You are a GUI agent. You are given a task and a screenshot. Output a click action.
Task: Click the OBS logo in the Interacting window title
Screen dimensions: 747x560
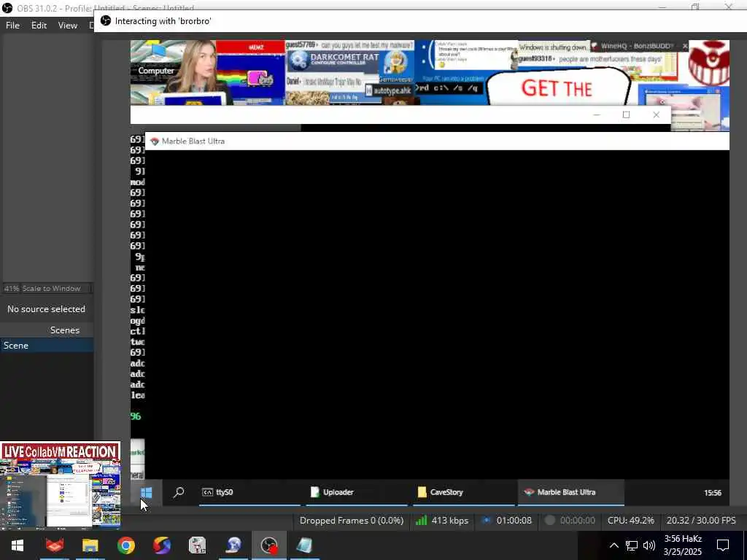click(x=106, y=21)
